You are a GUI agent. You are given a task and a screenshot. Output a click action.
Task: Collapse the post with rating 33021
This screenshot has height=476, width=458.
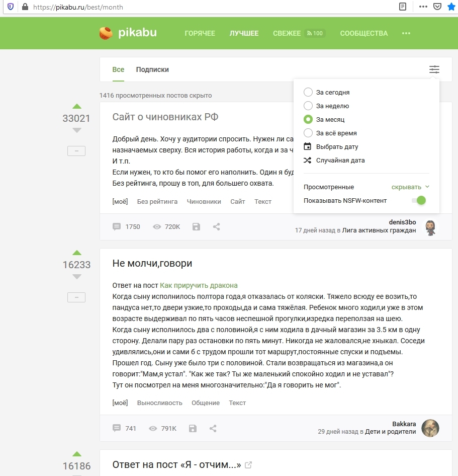[x=76, y=151]
